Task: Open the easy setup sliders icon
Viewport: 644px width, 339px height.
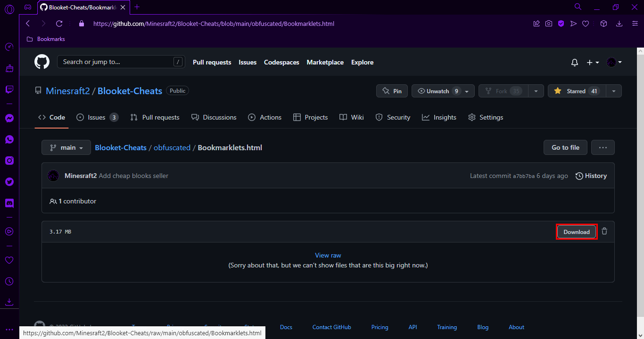Action: [635, 24]
